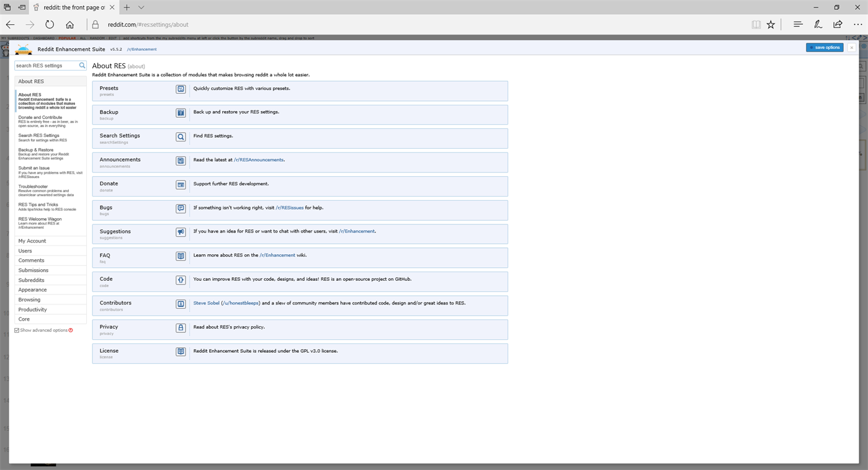Favorite this page with star icon
The width and height of the screenshot is (868, 470).
(771, 25)
